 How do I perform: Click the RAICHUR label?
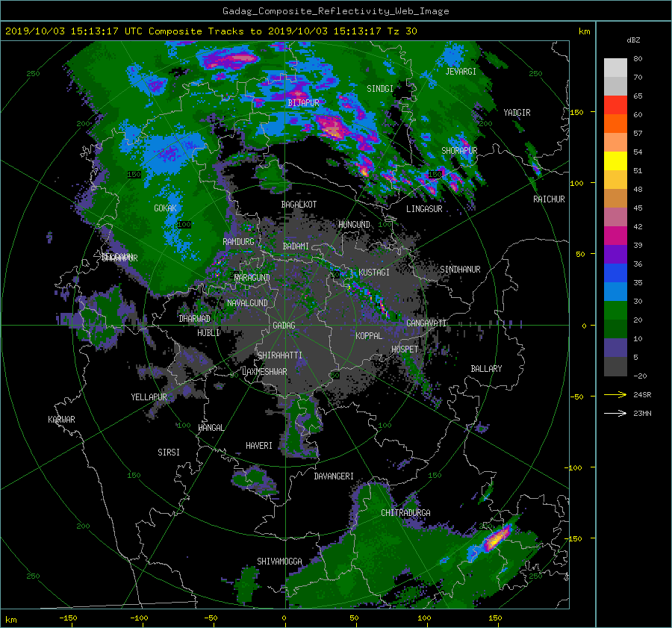point(549,199)
